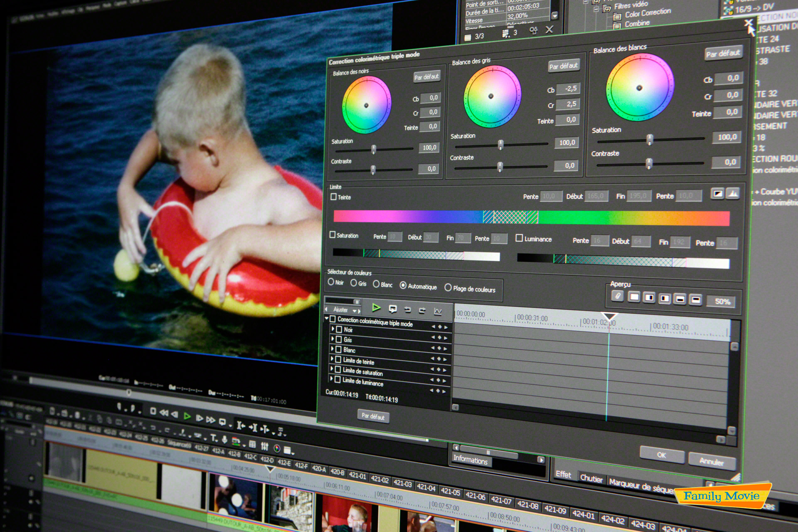Expand the Noir keyframe row
This screenshot has height=532, width=798.
pos(332,328)
